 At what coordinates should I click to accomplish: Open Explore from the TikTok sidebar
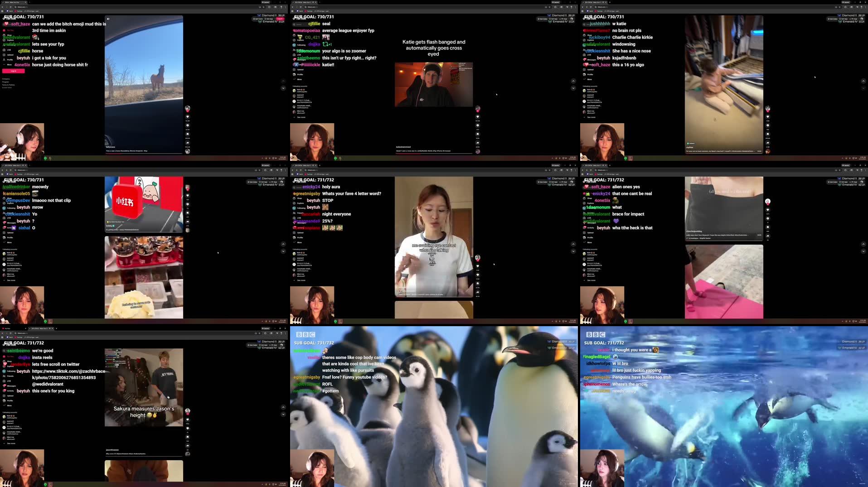coord(10,40)
